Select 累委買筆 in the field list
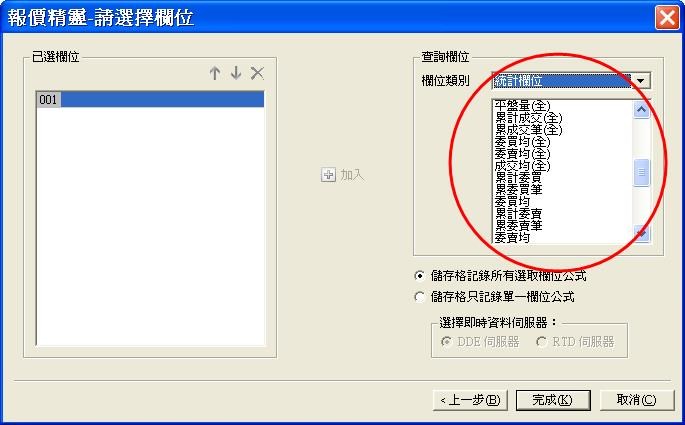Screen dimensions: 685x425 pyautogui.click(x=518, y=190)
